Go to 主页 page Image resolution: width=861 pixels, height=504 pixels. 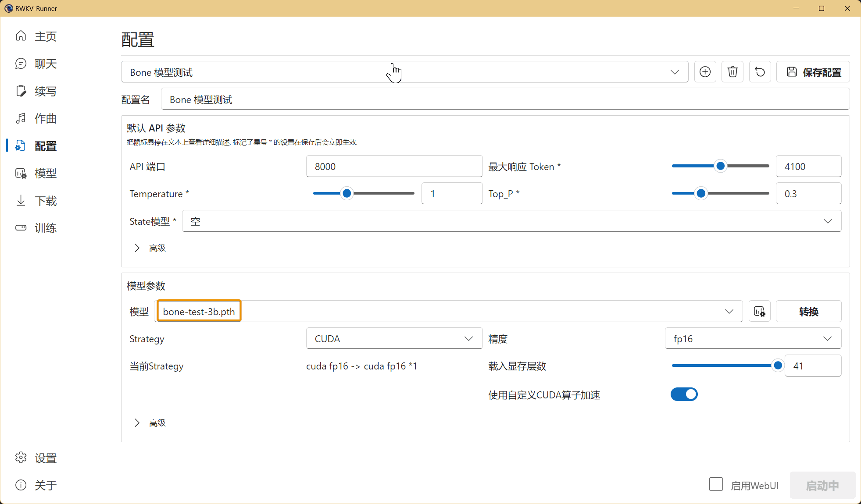pos(46,36)
